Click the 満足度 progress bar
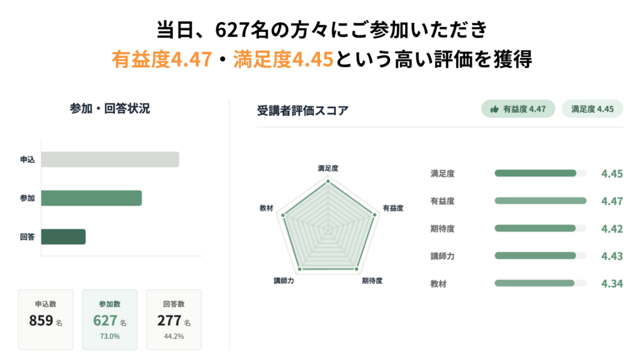Image resolution: width=644 pixels, height=362 pixels. point(540,173)
